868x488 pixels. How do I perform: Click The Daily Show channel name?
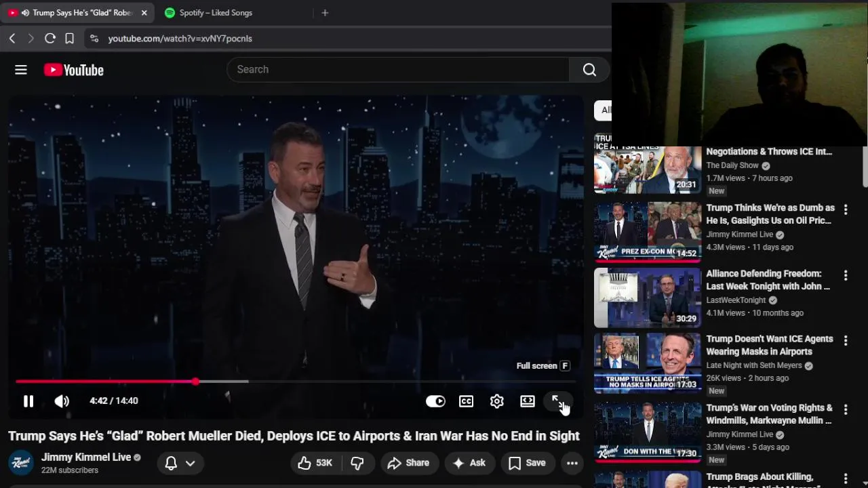[732, 165]
